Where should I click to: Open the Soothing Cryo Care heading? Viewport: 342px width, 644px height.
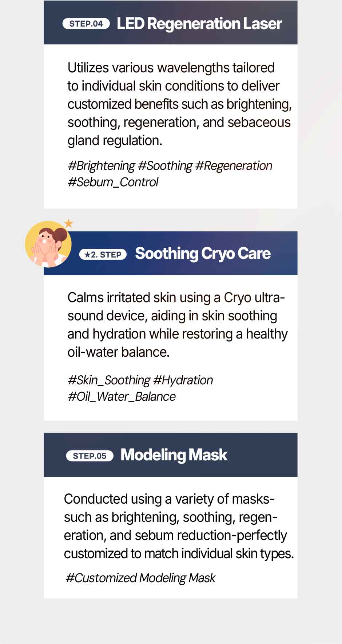[203, 253]
